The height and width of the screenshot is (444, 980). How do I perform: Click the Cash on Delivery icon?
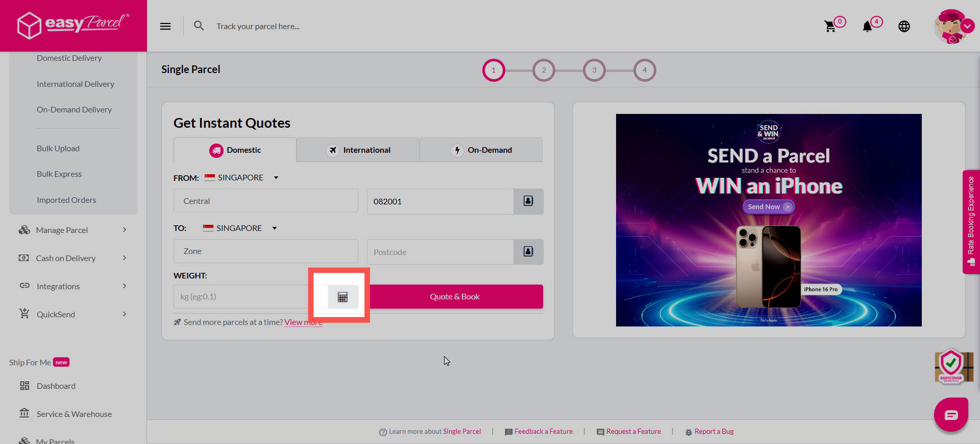[24, 258]
